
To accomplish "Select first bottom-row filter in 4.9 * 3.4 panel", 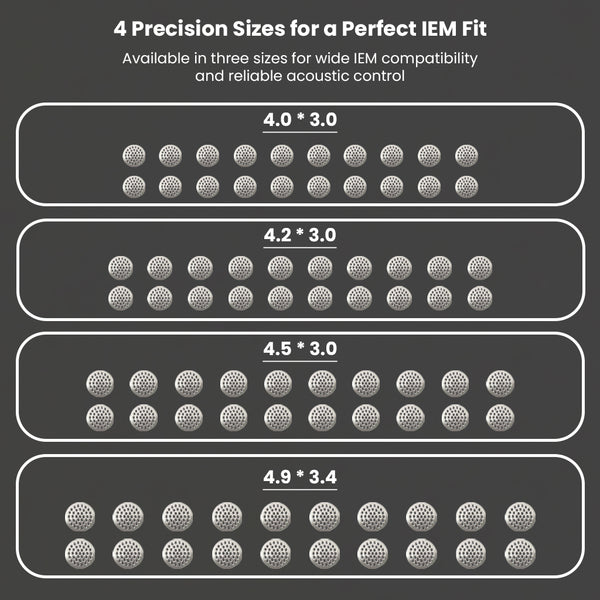I will pyautogui.click(x=79, y=550).
